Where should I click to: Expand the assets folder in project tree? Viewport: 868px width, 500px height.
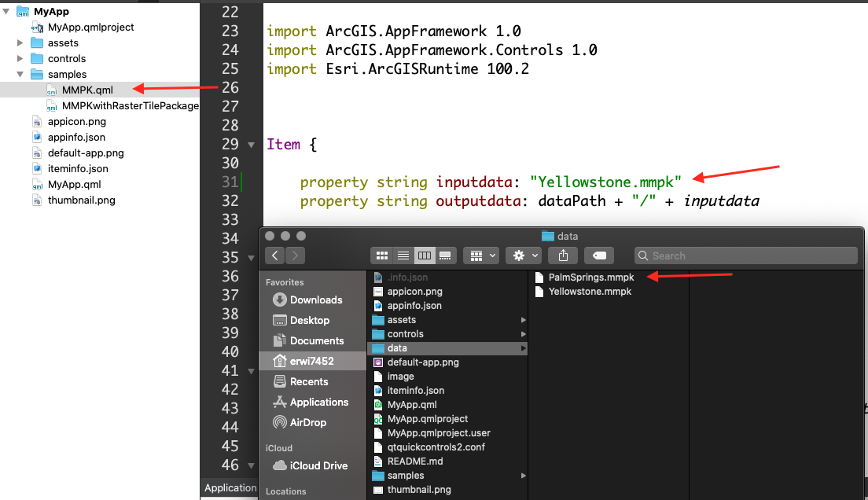[x=20, y=42]
